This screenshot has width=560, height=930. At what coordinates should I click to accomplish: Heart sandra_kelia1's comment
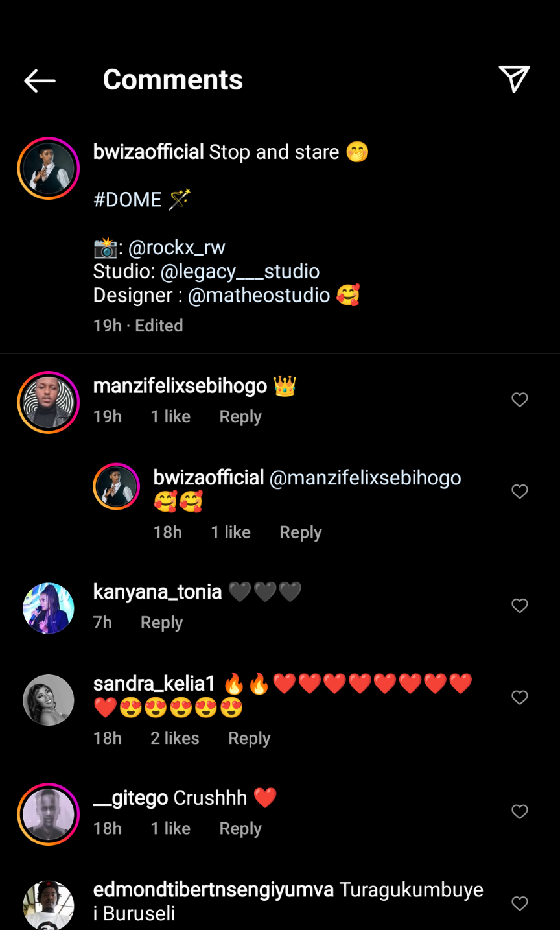coord(520,698)
